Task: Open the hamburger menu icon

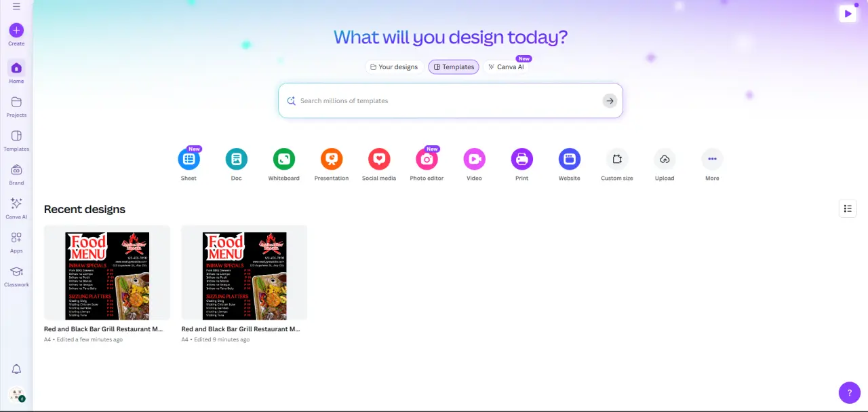Action: click(x=16, y=7)
